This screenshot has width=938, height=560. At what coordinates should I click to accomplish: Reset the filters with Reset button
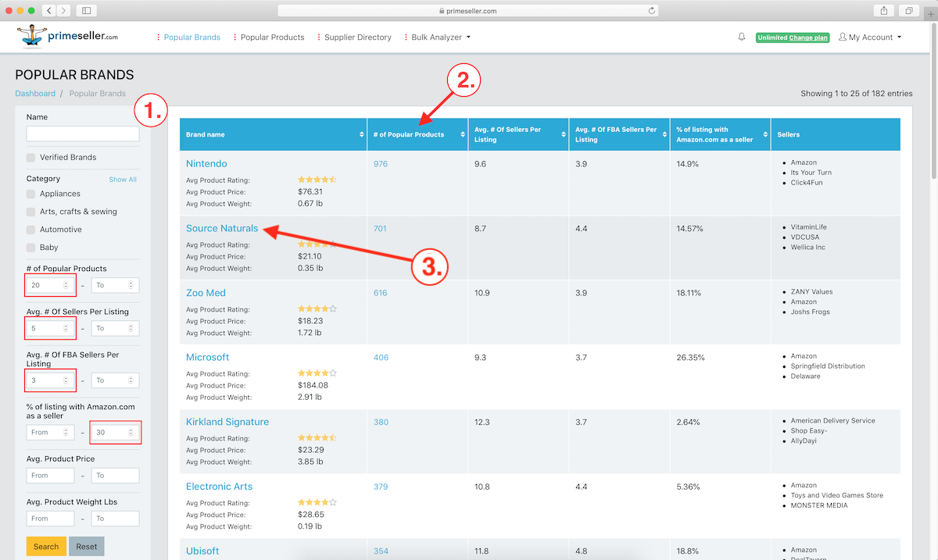pyautogui.click(x=87, y=547)
